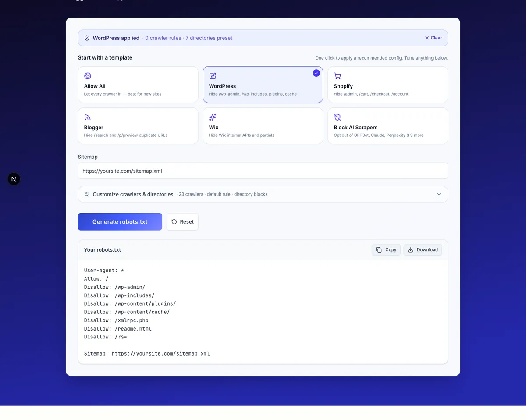Download the robots.txt file
The image size is (526, 420).
(423, 250)
